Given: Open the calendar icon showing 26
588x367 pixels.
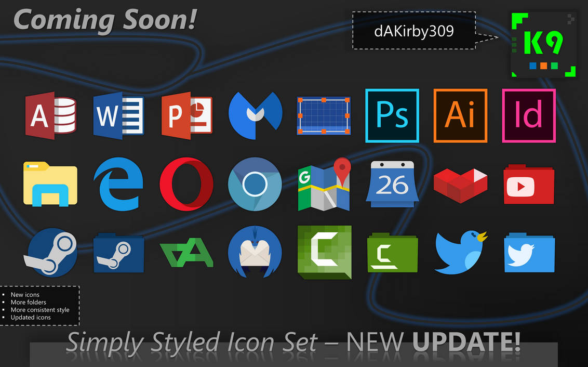Looking at the screenshot, I should coord(392,184).
